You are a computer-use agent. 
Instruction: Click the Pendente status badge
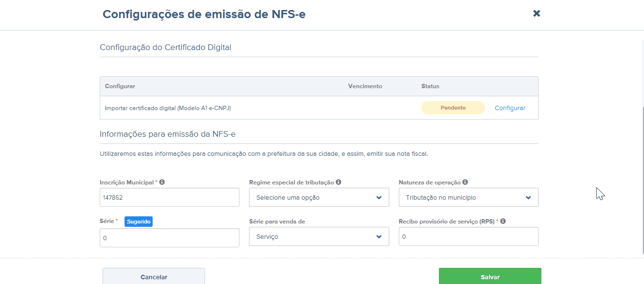coord(453,108)
